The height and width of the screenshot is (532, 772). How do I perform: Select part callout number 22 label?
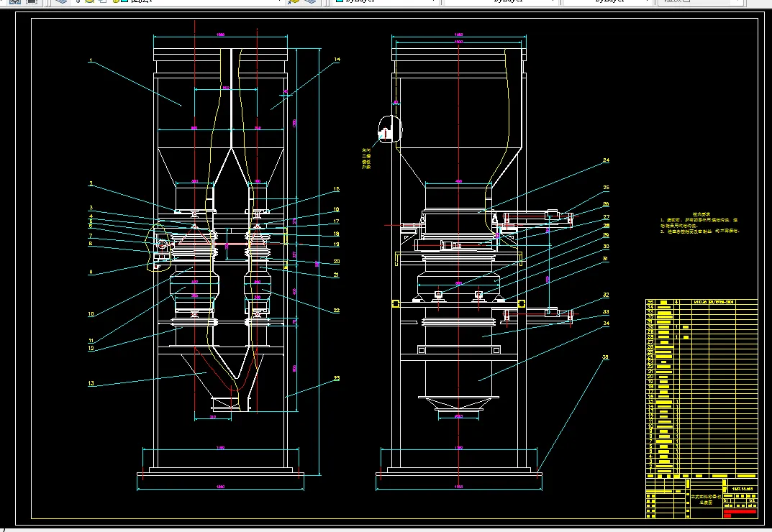tap(336, 310)
